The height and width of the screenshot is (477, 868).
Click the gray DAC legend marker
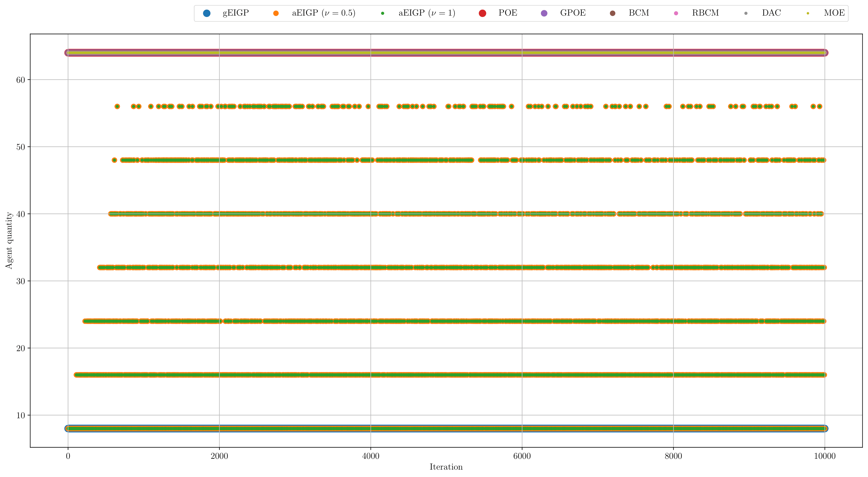(x=746, y=13)
